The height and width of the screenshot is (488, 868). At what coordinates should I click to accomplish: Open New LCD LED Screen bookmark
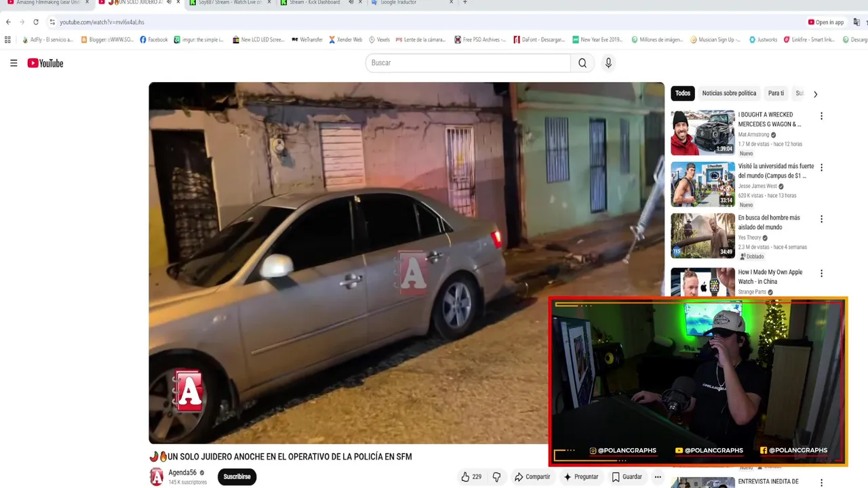(258, 39)
